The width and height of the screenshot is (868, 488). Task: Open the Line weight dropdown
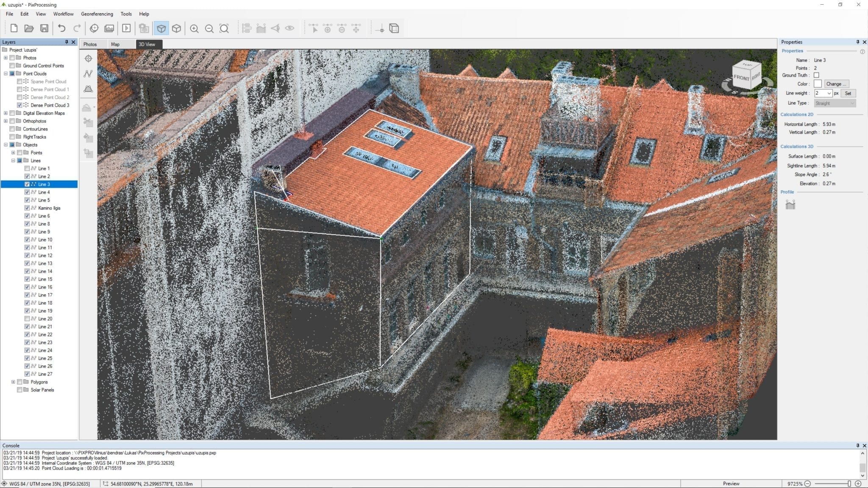(829, 93)
